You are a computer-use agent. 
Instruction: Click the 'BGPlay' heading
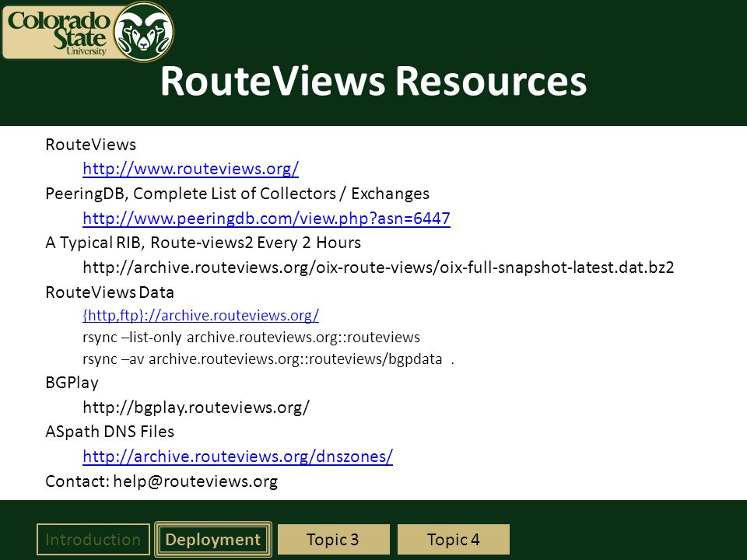tap(72, 383)
